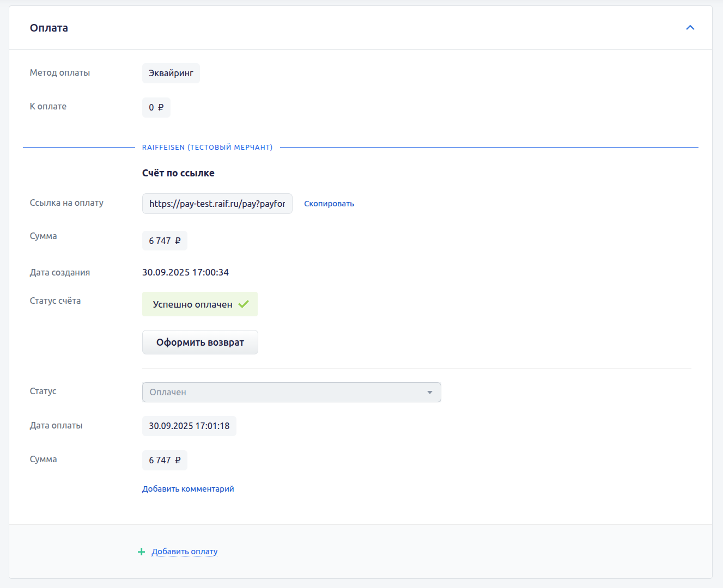Screen dimensions: 723x588
Task: Click the Оплата section title
Action: pyautogui.click(x=49, y=28)
